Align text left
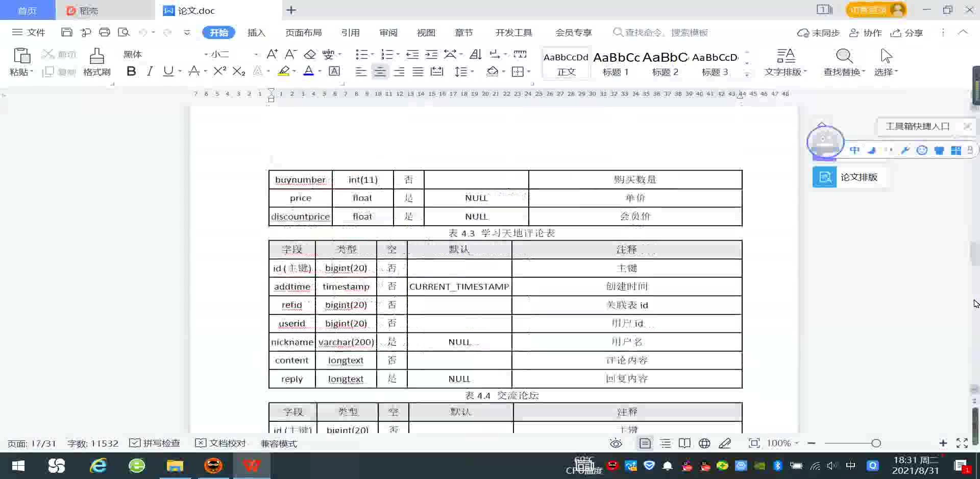The height and width of the screenshot is (479, 980). (x=361, y=71)
